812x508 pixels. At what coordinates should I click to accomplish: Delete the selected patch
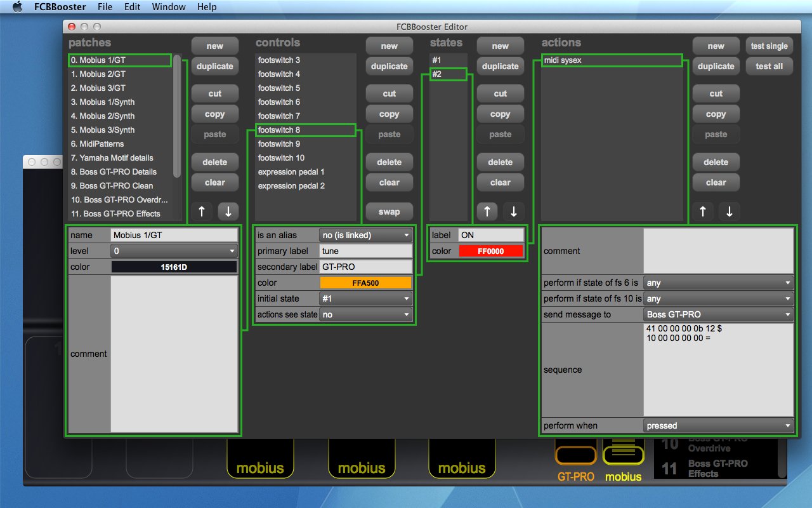point(215,162)
